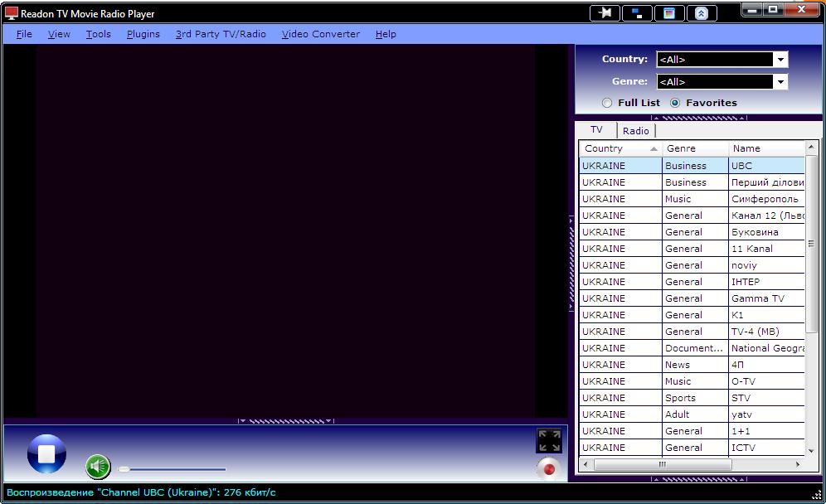826x504 pixels.
Task: Switch to the Radio tab
Action: point(636,131)
